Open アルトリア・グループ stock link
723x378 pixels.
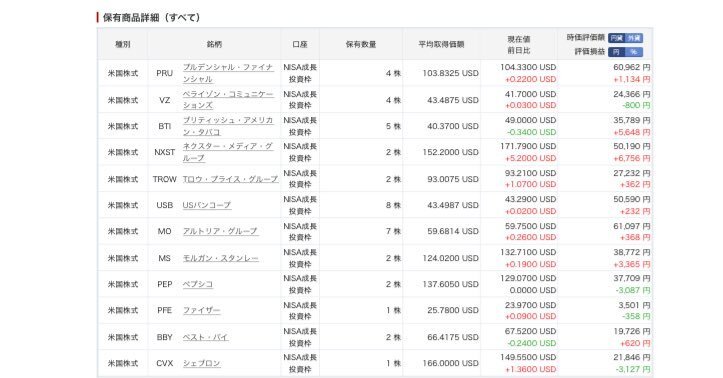(x=220, y=231)
